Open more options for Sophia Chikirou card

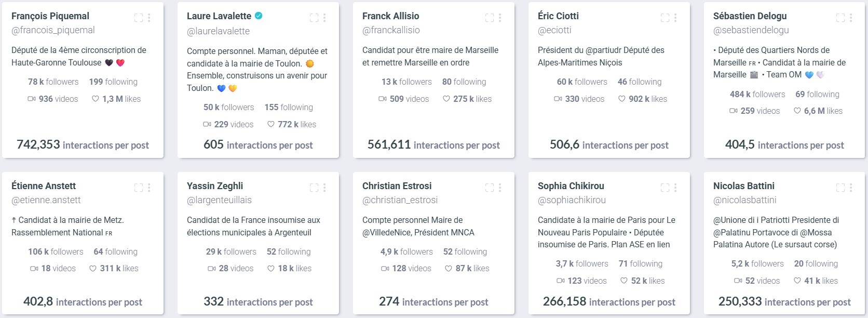675,188
